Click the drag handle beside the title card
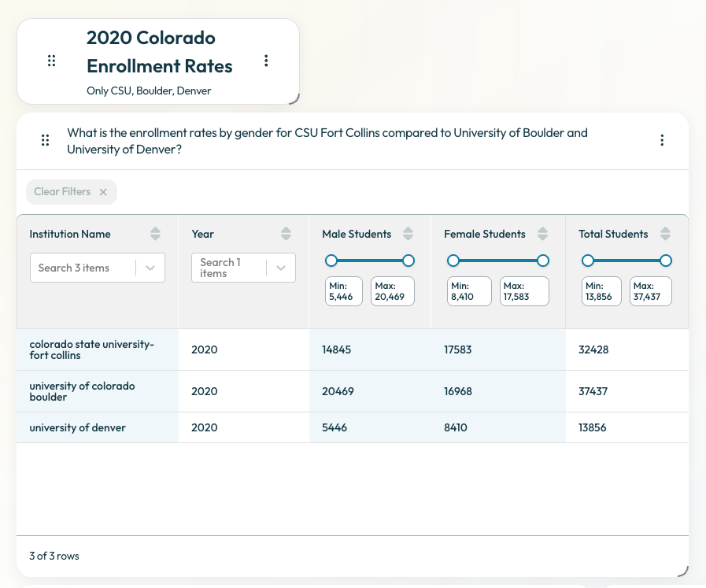706x588 pixels. point(51,61)
